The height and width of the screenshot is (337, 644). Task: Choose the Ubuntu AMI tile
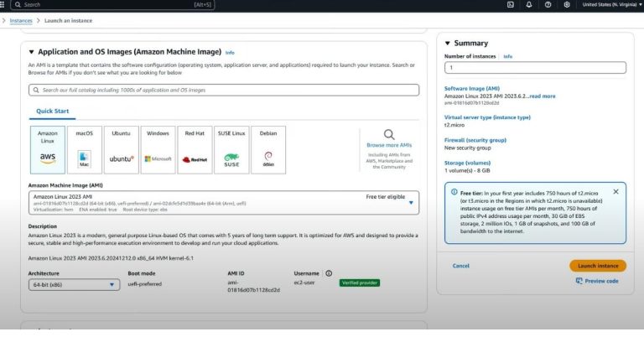122,149
